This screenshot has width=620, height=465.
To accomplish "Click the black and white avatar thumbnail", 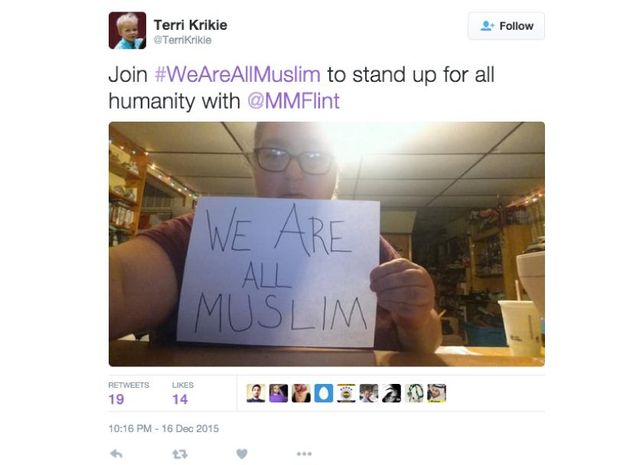I will [x=391, y=393].
